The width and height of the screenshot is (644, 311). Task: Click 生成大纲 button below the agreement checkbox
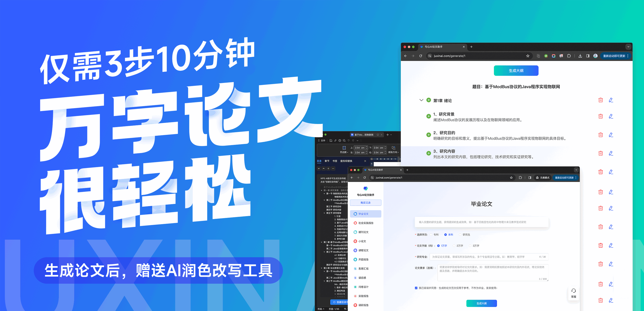pos(481,303)
